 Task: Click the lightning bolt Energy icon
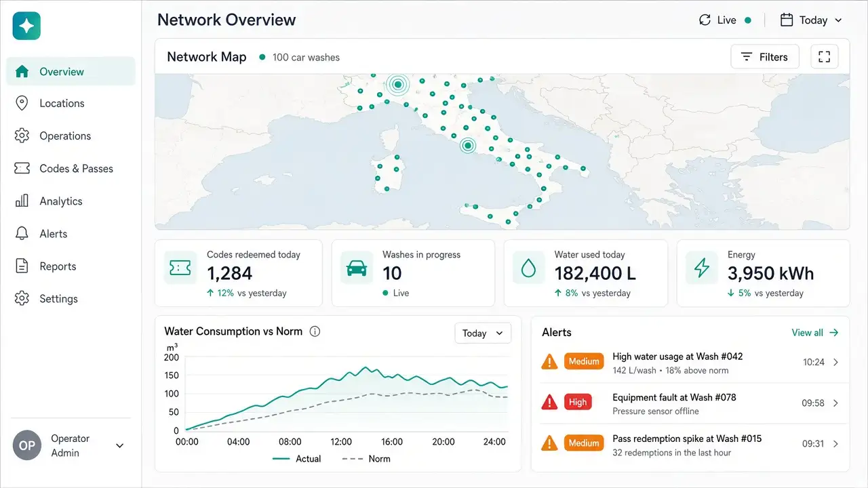[x=702, y=268]
